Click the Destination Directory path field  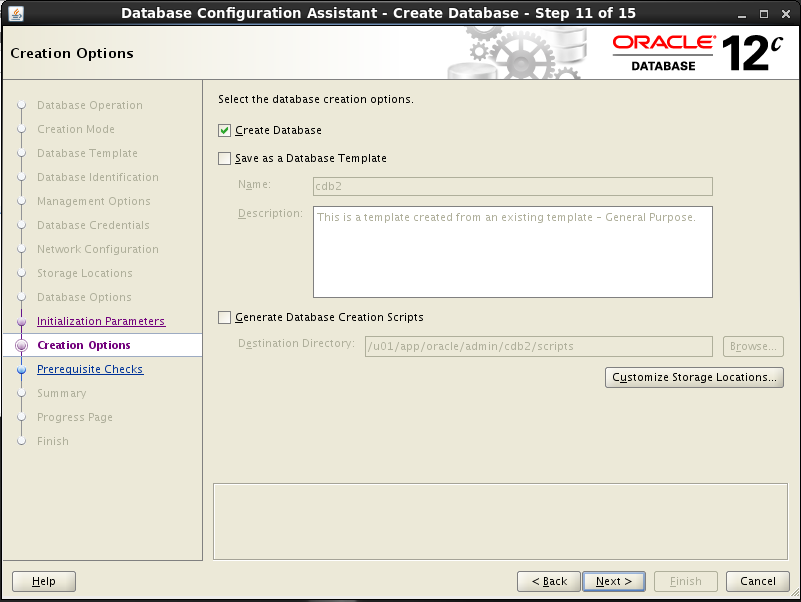[x=538, y=346]
